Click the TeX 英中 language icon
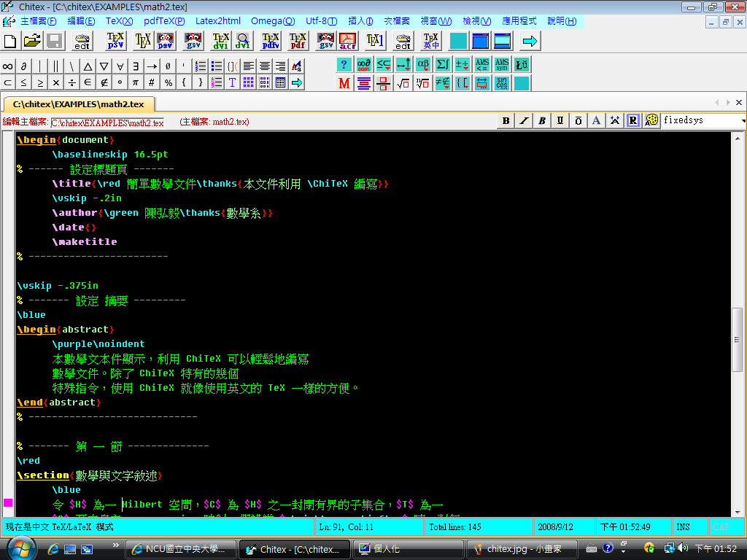The image size is (747, 560). point(431,41)
